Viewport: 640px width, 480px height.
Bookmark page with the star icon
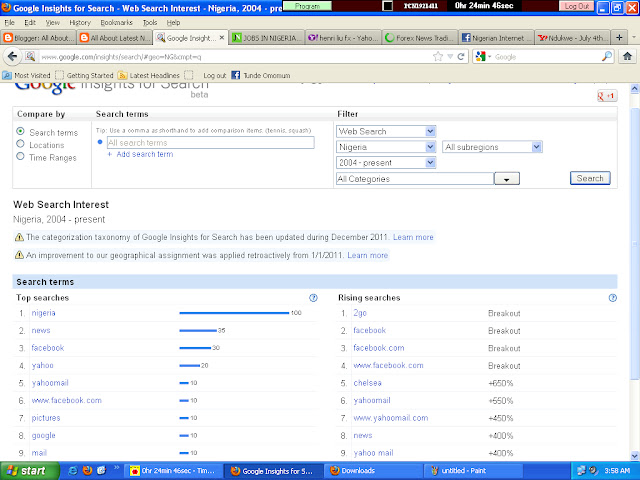(438, 56)
